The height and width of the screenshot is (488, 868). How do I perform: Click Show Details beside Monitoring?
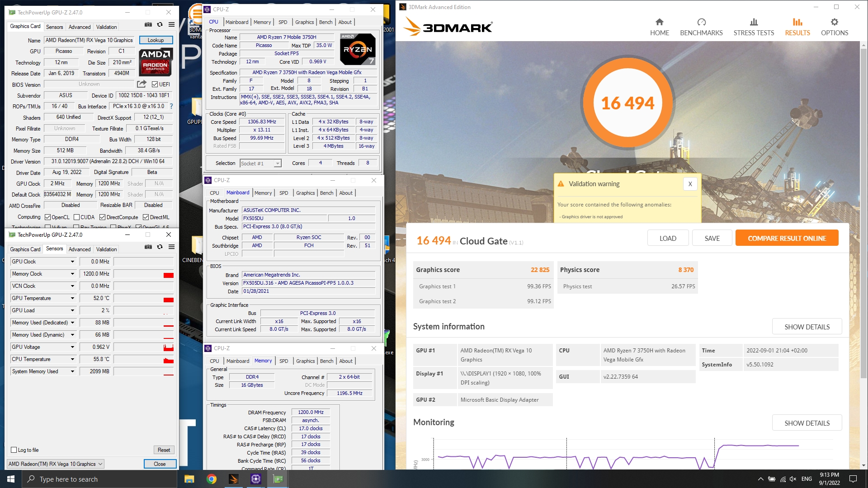pyautogui.click(x=807, y=423)
